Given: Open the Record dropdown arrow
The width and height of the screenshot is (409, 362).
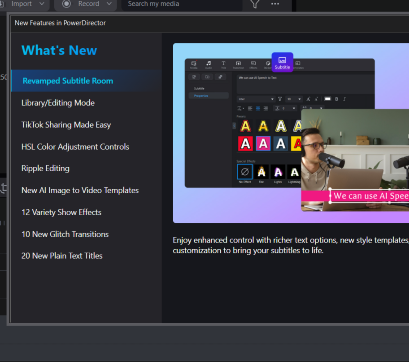Looking at the screenshot, I should tap(109, 4).
